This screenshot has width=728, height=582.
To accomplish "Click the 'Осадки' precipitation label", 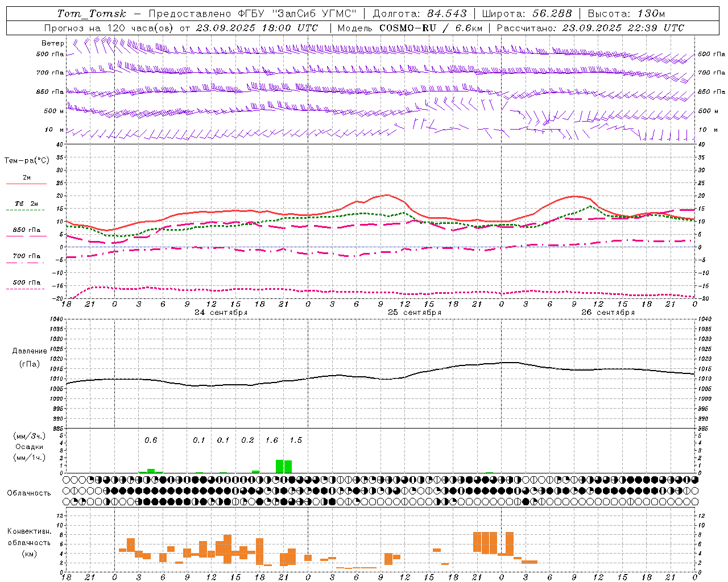I will pos(30,447).
